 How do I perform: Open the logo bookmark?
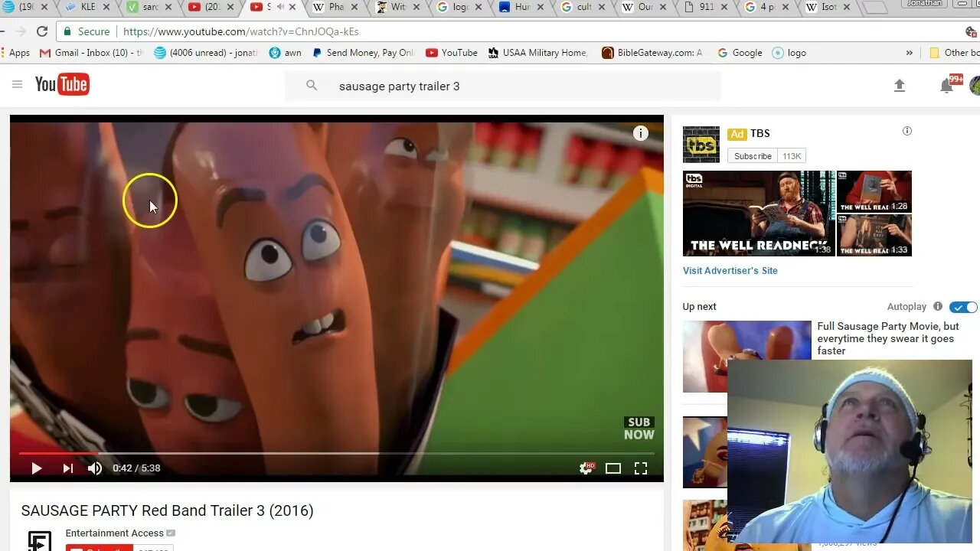(x=789, y=53)
